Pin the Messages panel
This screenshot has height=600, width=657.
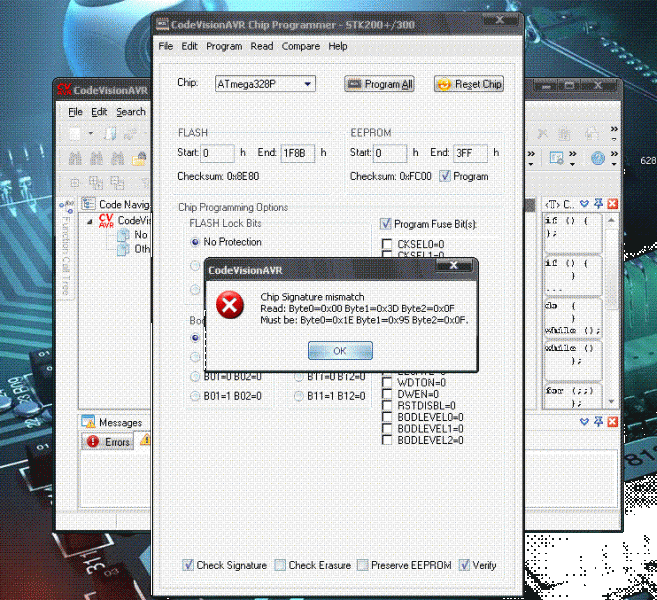point(598,422)
